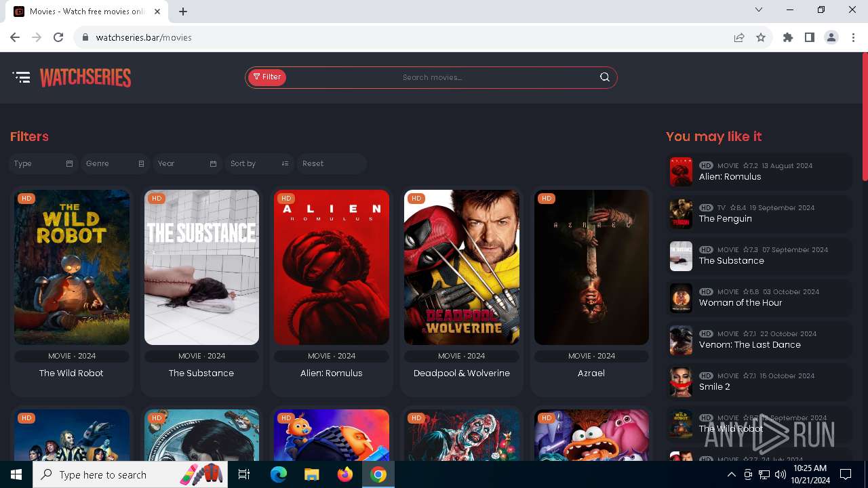Image resolution: width=868 pixels, height=488 pixels.
Task: Open the taskbar clock and date
Action: [810, 474]
